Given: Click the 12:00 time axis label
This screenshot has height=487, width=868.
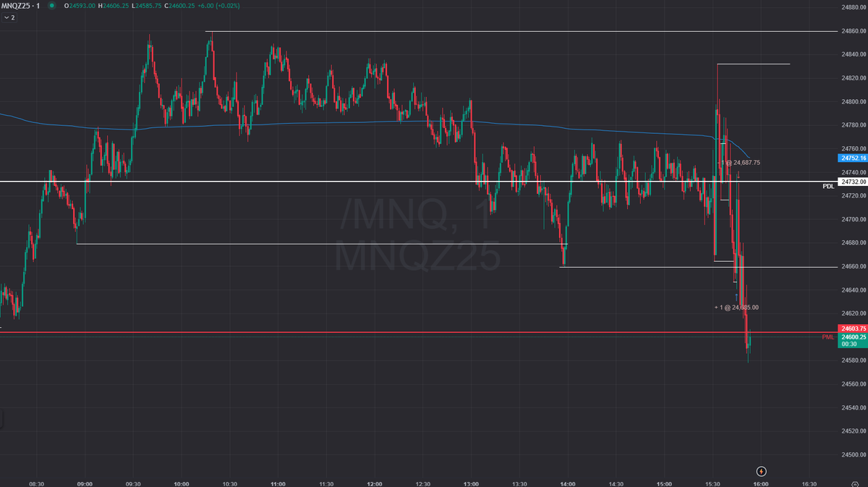Looking at the screenshot, I should pyautogui.click(x=375, y=484).
